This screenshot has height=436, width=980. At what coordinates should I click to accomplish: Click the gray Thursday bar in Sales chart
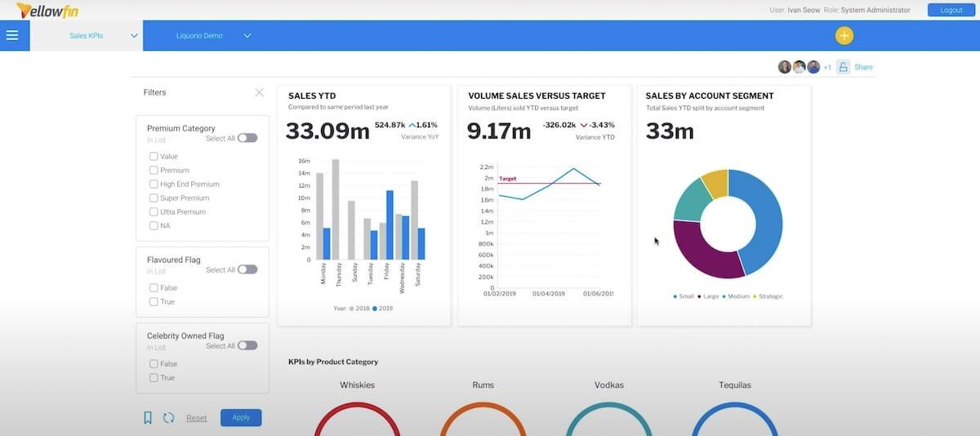coord(336,209)
